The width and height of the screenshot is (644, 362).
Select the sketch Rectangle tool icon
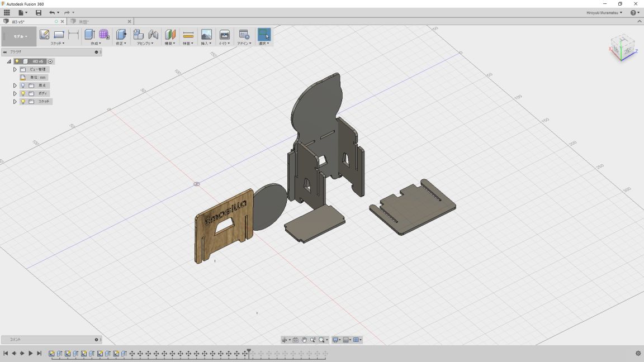(59, 35)
